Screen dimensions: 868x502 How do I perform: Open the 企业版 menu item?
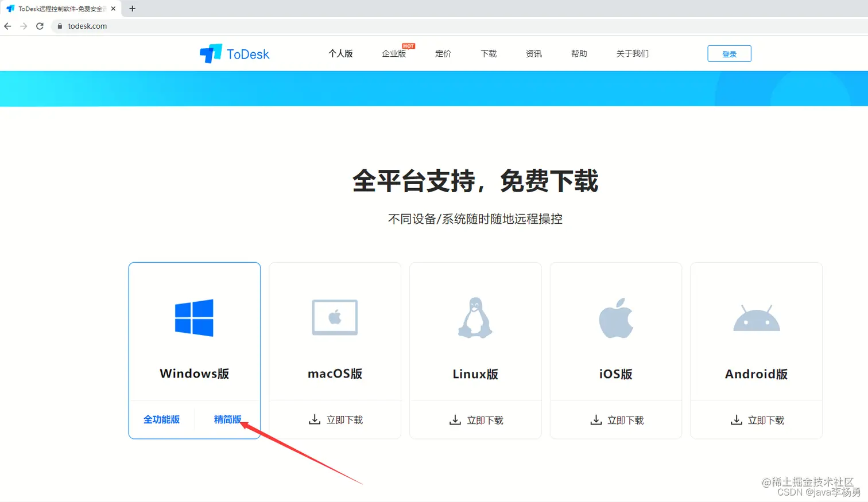(394, 53)
